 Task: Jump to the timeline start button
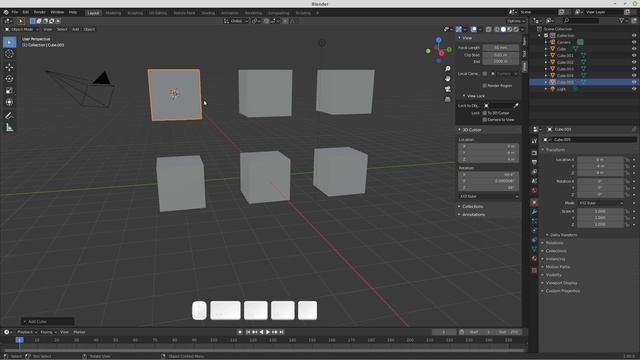[248, 332]
